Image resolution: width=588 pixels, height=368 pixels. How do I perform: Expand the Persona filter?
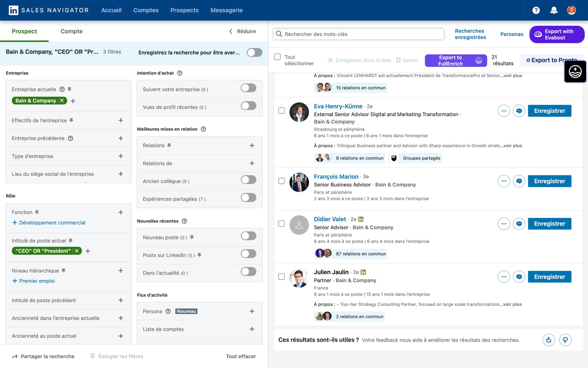[252, 311]
